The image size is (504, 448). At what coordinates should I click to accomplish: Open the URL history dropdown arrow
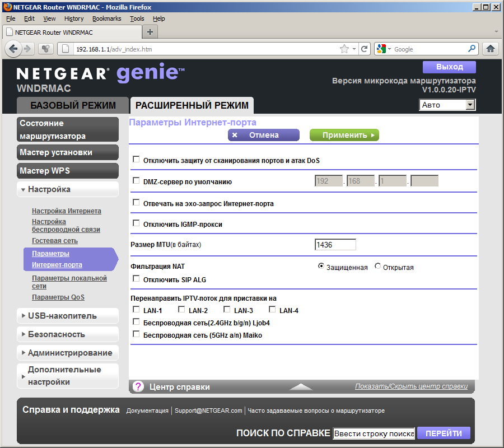coord(354,49)
